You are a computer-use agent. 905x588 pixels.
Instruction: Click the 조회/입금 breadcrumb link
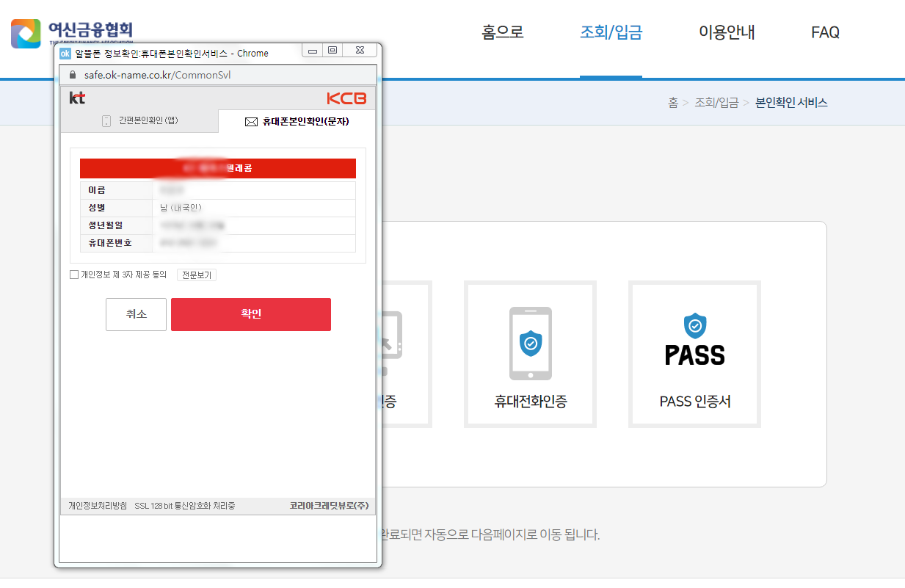716,103
